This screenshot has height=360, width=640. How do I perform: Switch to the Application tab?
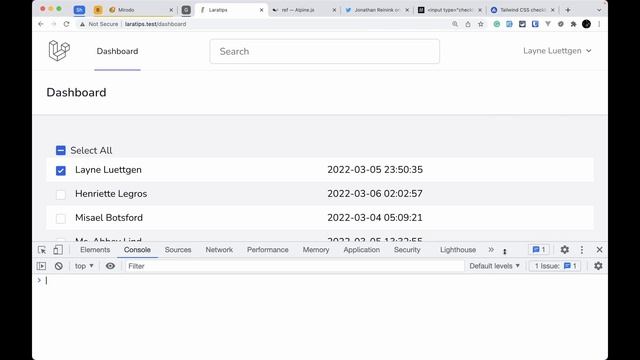pyautogui.click(x=362, y=250)
